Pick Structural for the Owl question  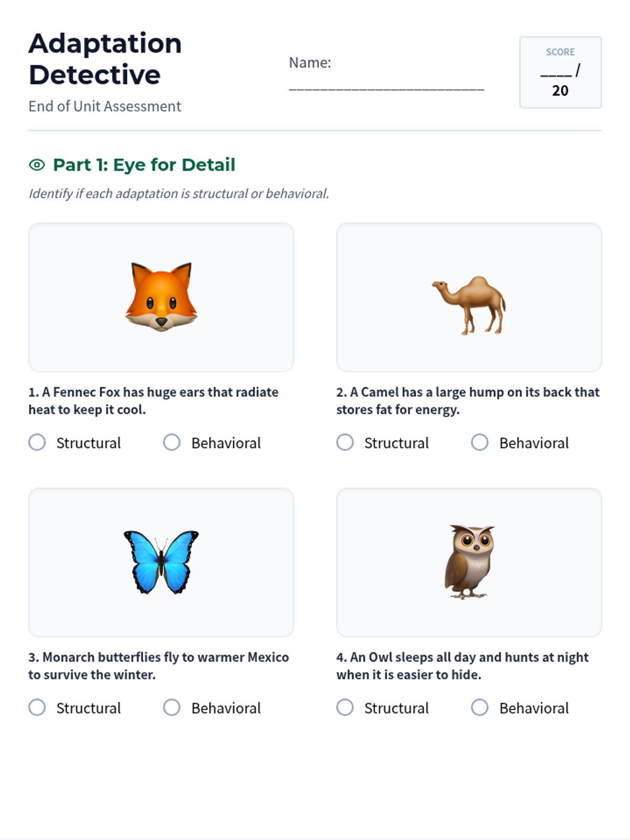click(345, 708)
